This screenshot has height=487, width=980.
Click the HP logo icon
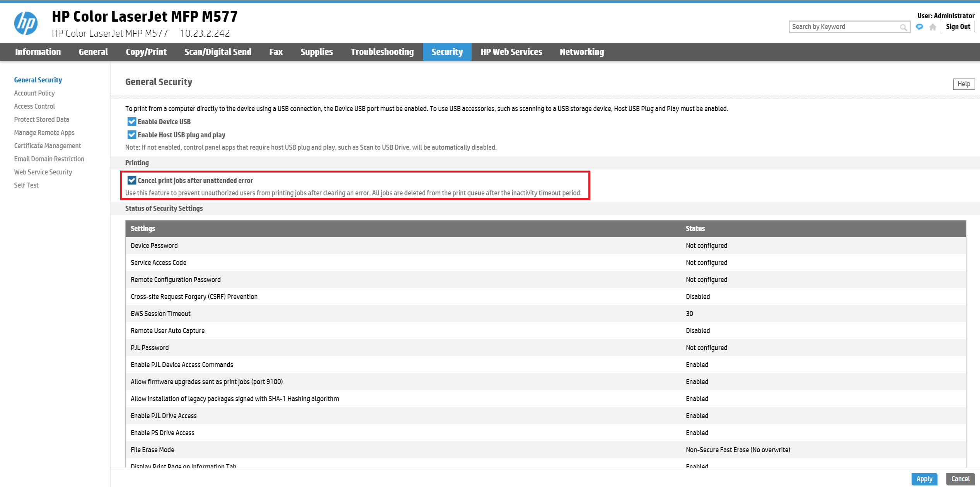26,23
